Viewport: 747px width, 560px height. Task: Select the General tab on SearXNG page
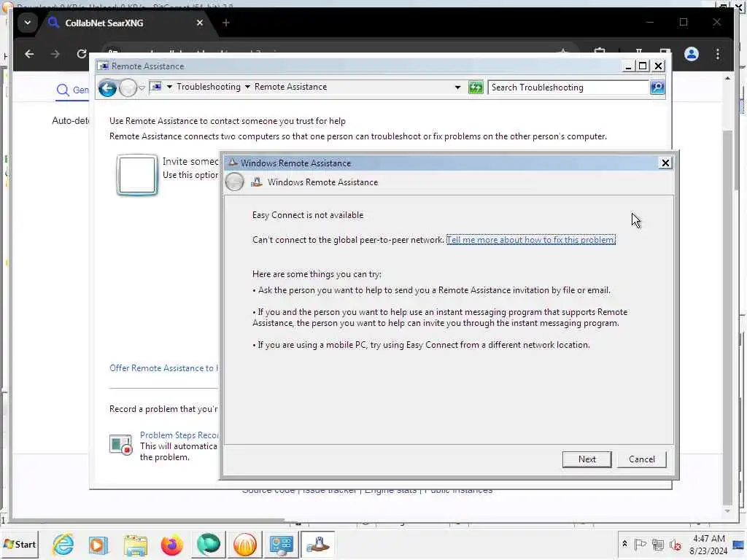[x=72, y=90]
